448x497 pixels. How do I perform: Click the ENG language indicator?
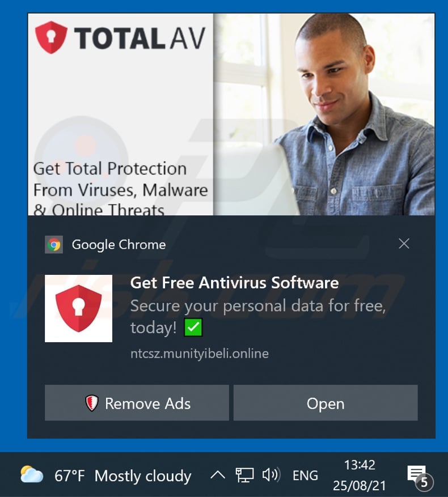click(305, 475)
